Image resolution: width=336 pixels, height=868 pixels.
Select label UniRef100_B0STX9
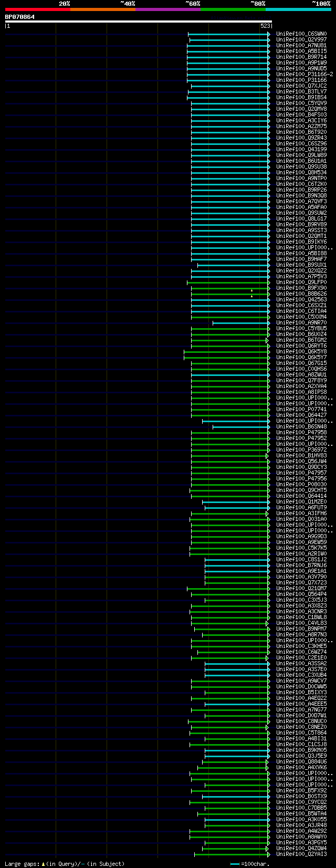coord(301,797)
